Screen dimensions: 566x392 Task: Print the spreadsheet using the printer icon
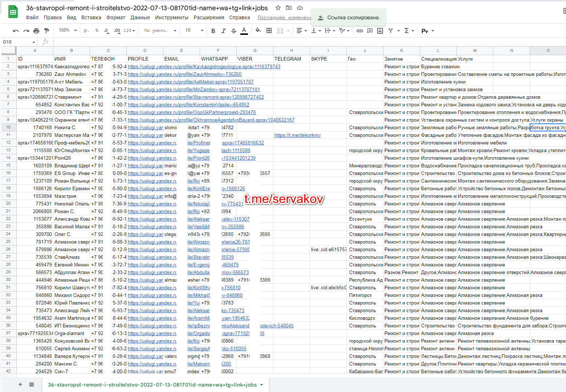coord(36,31)
